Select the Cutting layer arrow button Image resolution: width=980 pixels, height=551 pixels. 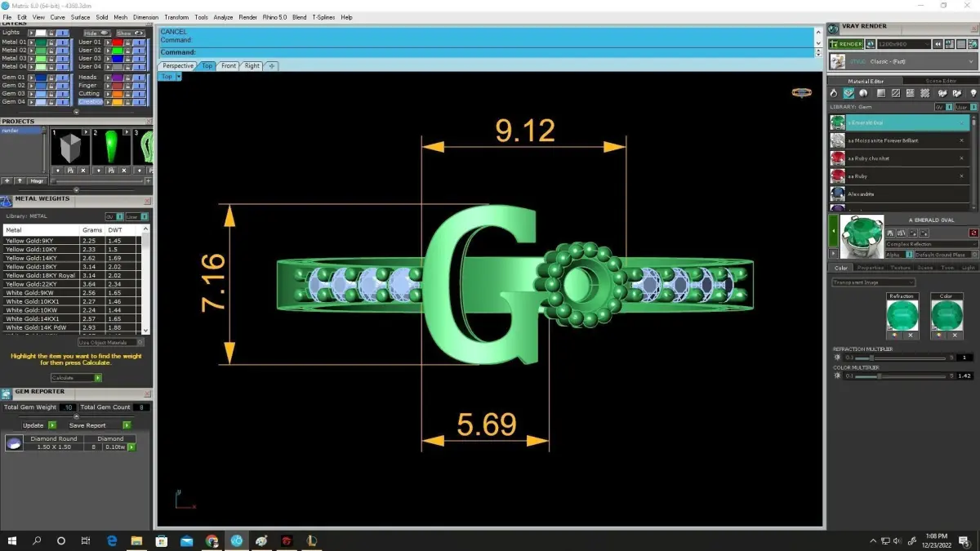pyautogui.click(x=109, y=94)
